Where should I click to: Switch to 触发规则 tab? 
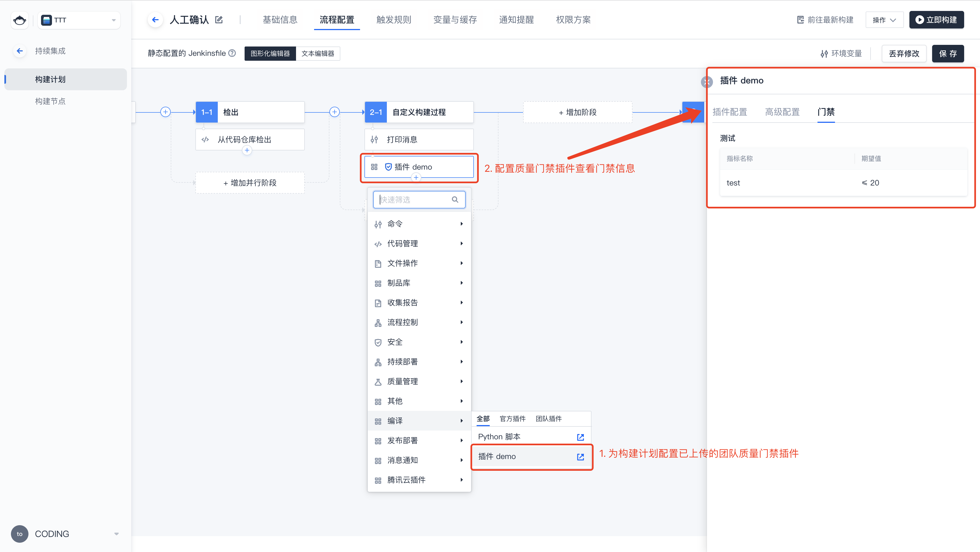pos(394,20)
